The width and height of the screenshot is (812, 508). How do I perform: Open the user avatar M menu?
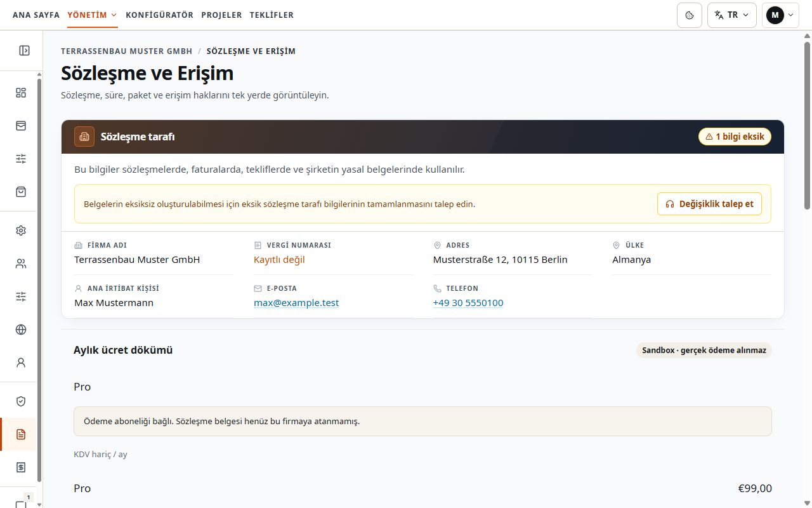pyautogui.click(x=780, y=15)
